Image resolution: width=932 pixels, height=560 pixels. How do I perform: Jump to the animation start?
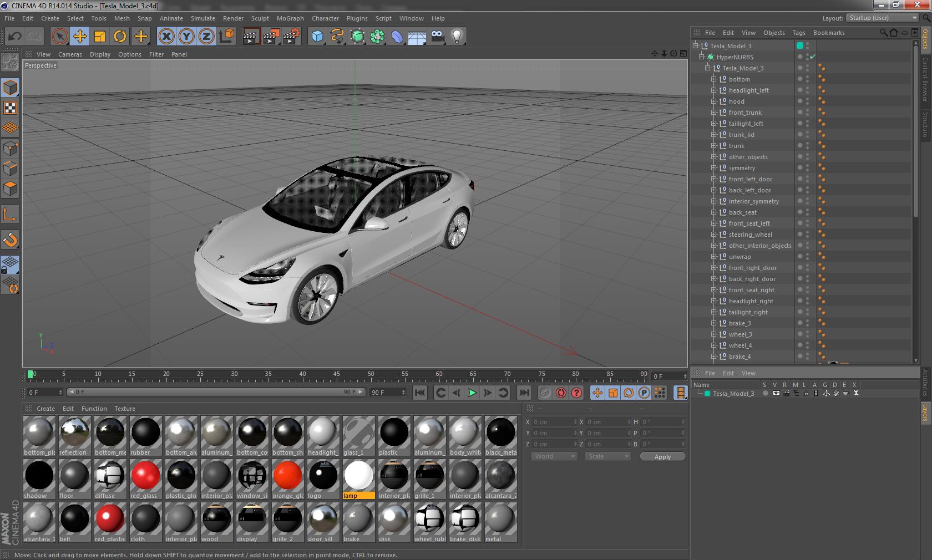click(x=420, y=393)
